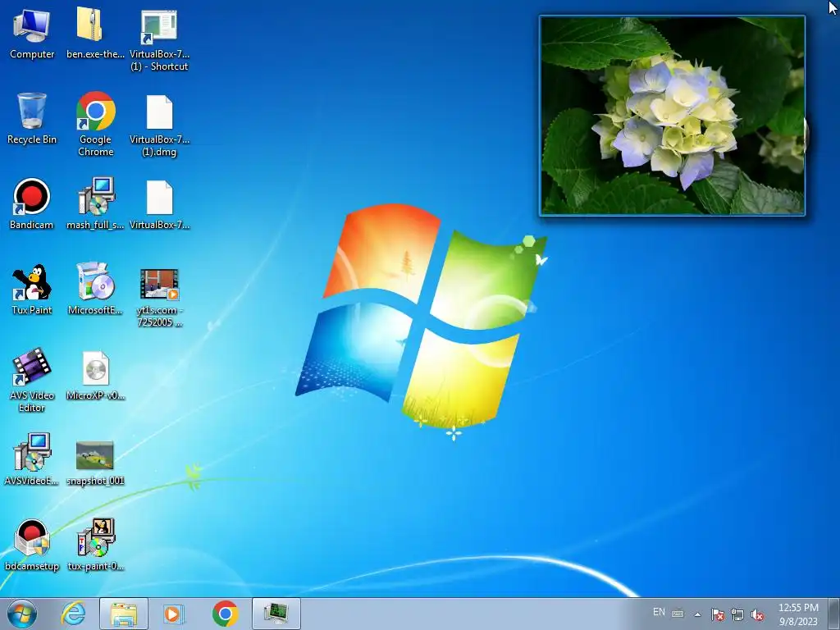
Task: Open the Action Center flag icon
Action: [x=717, y=614]
